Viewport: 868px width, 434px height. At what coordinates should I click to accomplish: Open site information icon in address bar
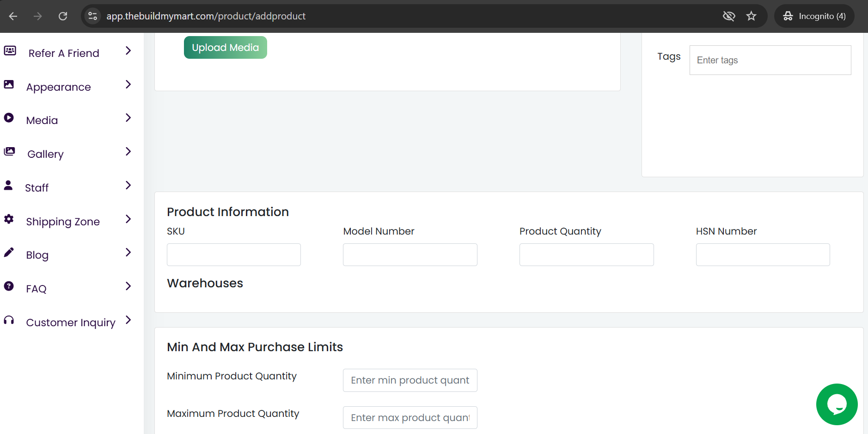pos(92,16)
